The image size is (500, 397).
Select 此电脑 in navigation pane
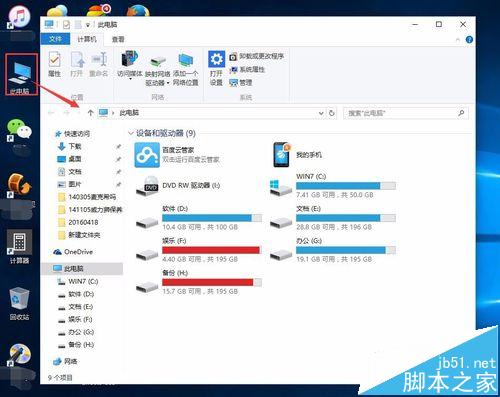(x=82, y=268)
